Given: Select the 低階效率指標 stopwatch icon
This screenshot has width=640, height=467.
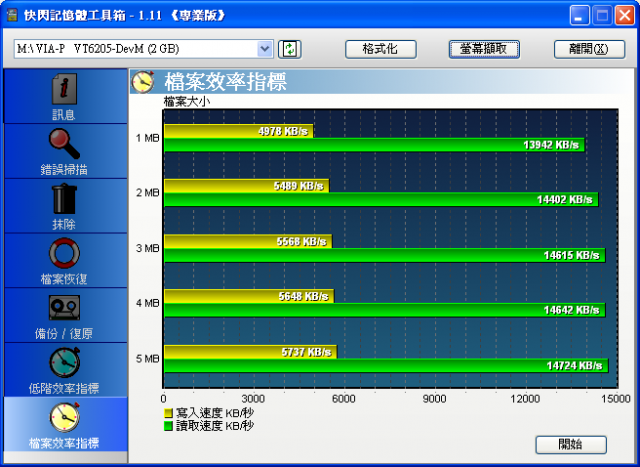Looking at the screenshot, I should click(64, 362).
